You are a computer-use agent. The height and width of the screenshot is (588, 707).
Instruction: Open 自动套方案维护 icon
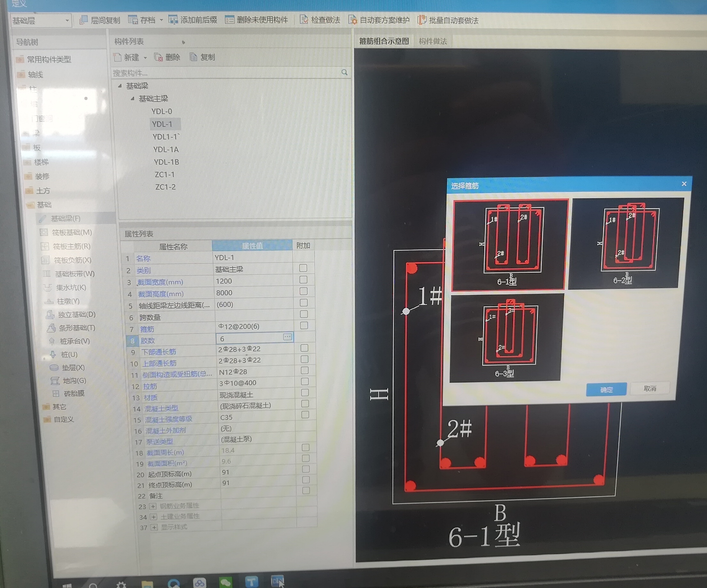click(352, 20)
